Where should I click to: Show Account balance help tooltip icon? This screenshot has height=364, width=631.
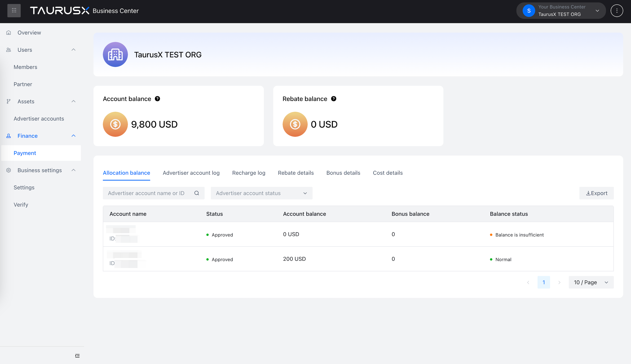pyautogui.click(x=157, y=99)
